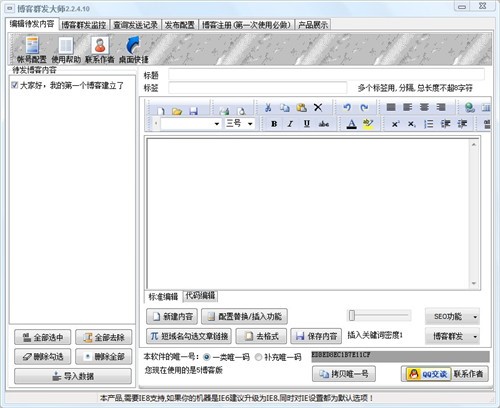The width and height of the screenshot is (500, 408).
Task: Redo the last edit
Action: (364, 107)
